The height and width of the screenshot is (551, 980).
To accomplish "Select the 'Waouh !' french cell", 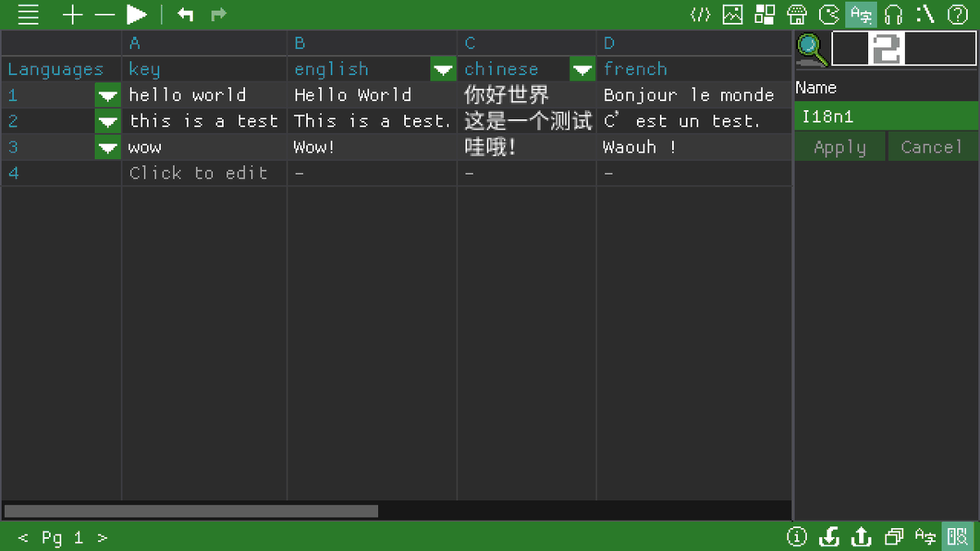I will click(x=694, y=147).
